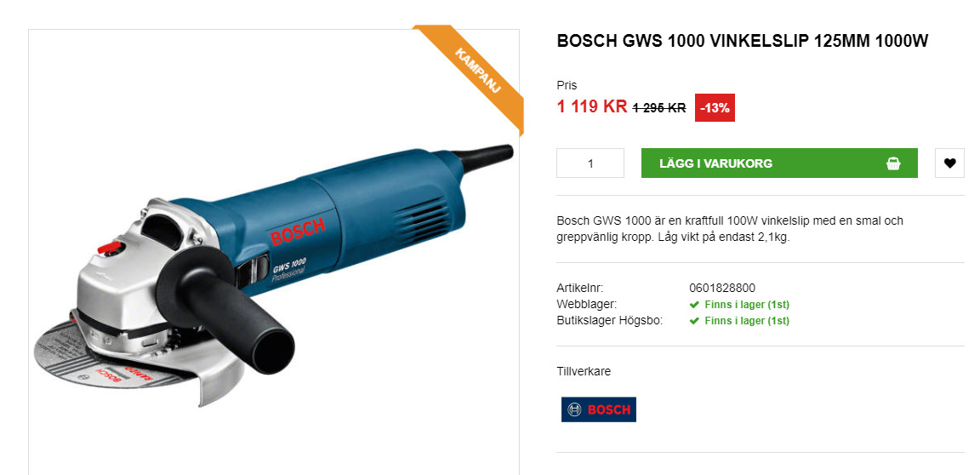Viewport: 980px width, 475px height.
Task: Add product to favorites with heart icon
Action: (949, 163)
